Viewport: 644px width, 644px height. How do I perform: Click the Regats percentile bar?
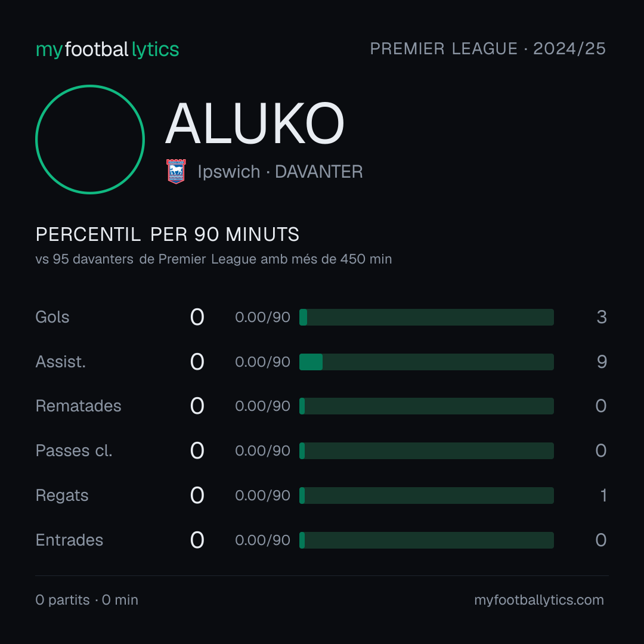coord(426,496)
